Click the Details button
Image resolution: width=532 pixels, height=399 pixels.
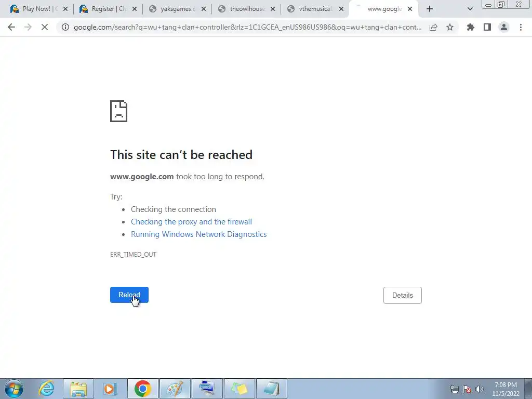pos(403,295)
